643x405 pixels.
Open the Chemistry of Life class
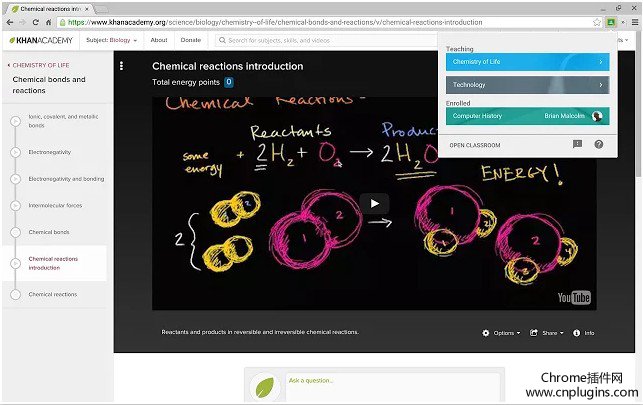coord(527,62)
